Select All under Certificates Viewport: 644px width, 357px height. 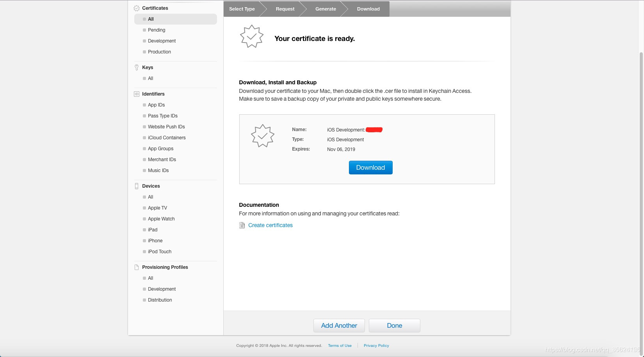click(176, 19)
